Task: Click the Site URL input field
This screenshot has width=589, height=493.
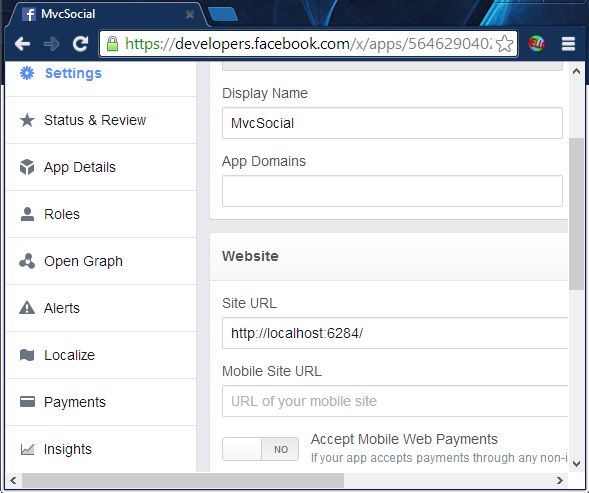Action: tap(395, 333)
